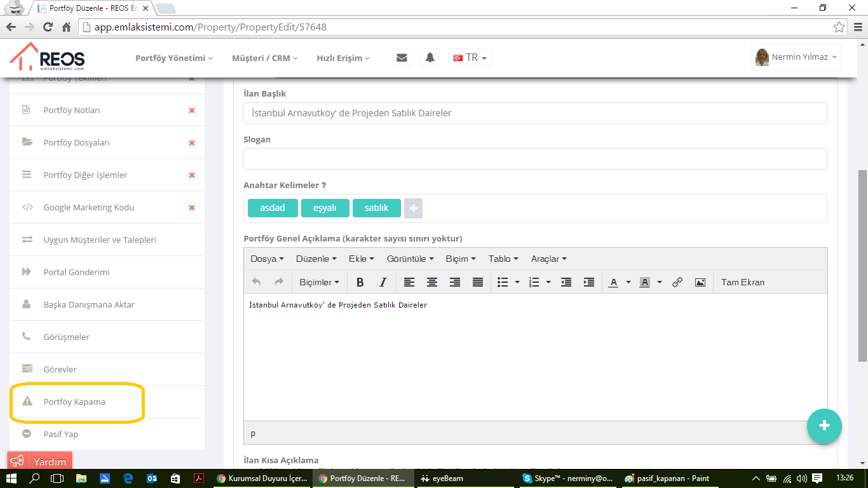Open the Portföy Yönetimi menu
The height and width of the screenshot is (488, 868).
tap(173, 58)
